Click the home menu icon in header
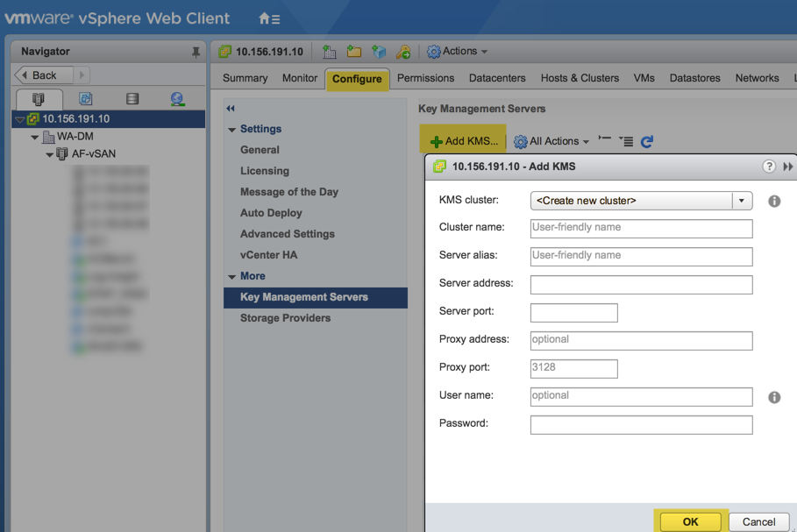The image size is (797, 532). tap(268, 18)
